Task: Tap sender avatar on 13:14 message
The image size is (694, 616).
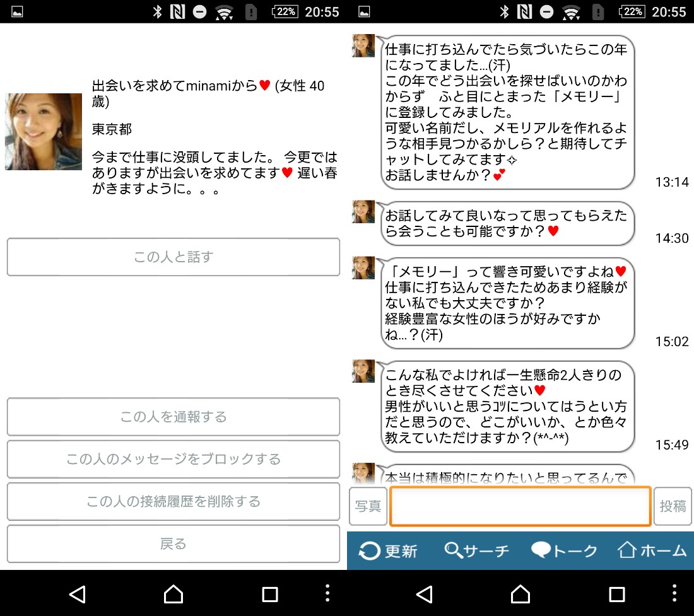Action: [363, 46]
